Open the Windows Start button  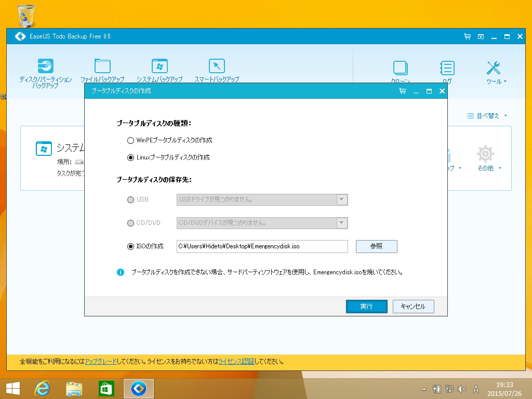pos(13,389)
